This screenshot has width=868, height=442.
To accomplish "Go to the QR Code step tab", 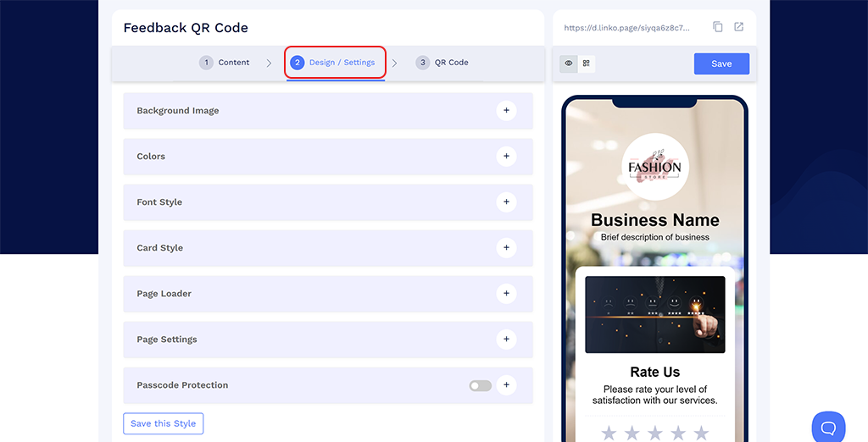I will 442,63.
